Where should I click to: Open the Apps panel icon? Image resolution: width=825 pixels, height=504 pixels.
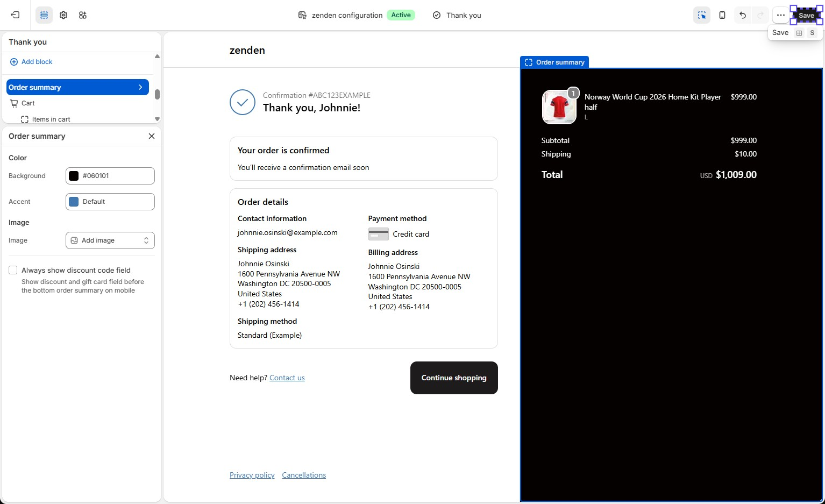coord(83,15)
